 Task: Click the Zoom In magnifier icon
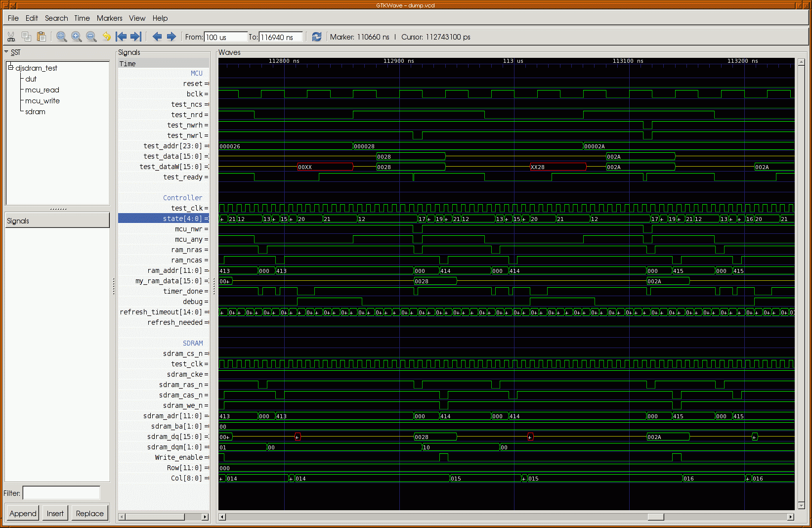click(x=76, y=37)
